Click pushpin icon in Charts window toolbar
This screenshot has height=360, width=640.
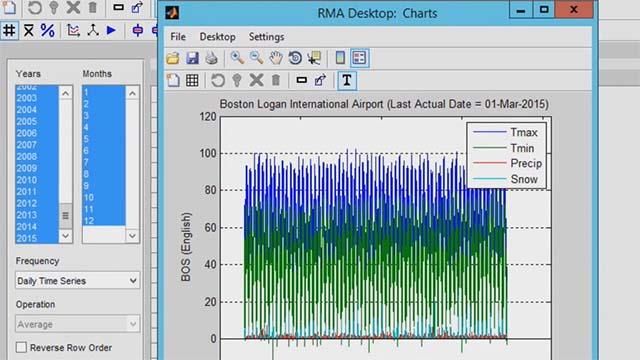(x=237, y=80)
